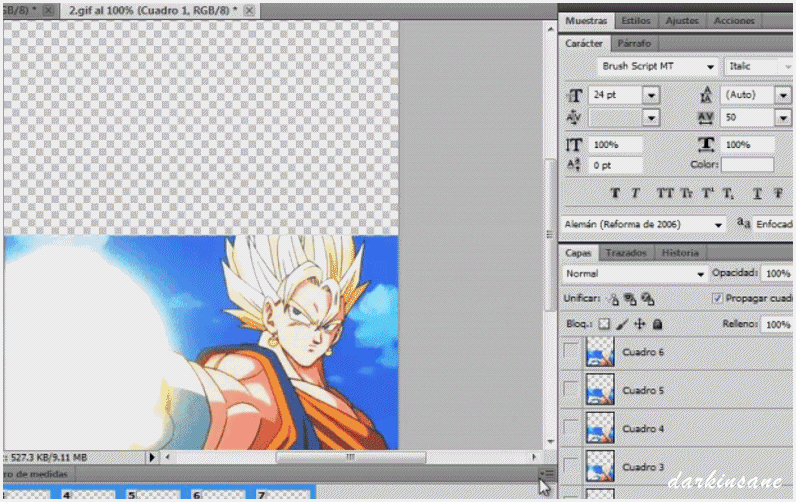This screenshot has width=796, height=502.
Task: Switch to the Ajustes tab
Action: (x=682, y=21)
